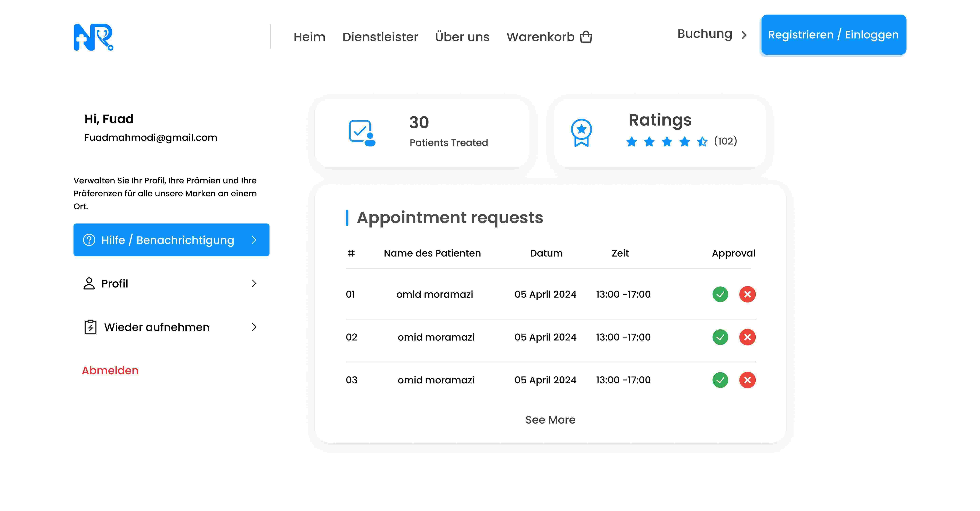Expand the Hilfe / Benachrichtigung chevron
This screenshot has width=980, height=511.
(254, 240)
